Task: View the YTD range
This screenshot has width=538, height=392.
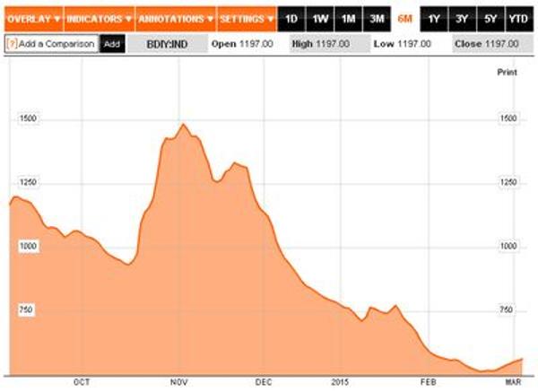Action: (518, 18)
